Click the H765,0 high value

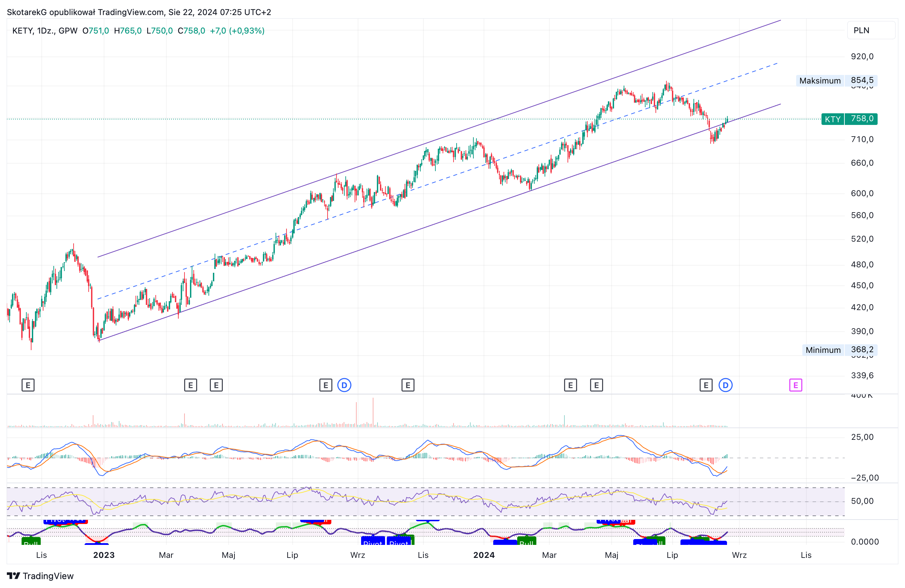tap(128, 31)
